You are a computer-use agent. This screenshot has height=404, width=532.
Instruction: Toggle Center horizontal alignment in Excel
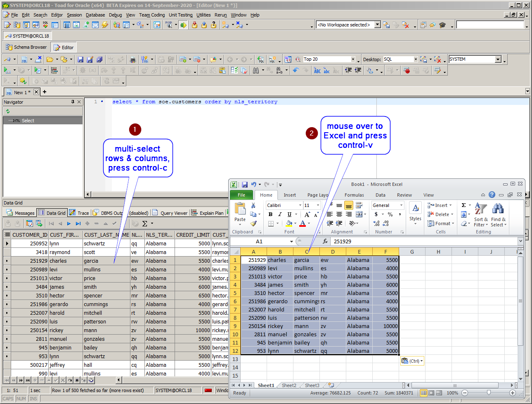click(x=339, y=214)
